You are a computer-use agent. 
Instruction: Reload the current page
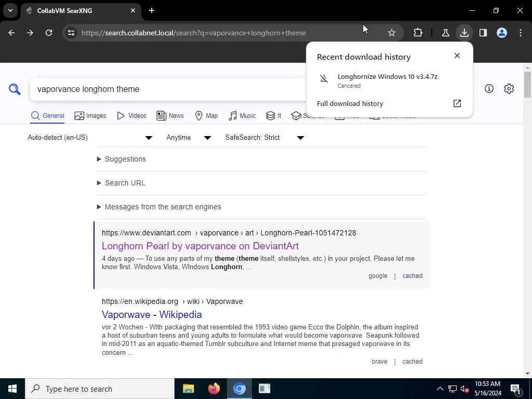49,33
